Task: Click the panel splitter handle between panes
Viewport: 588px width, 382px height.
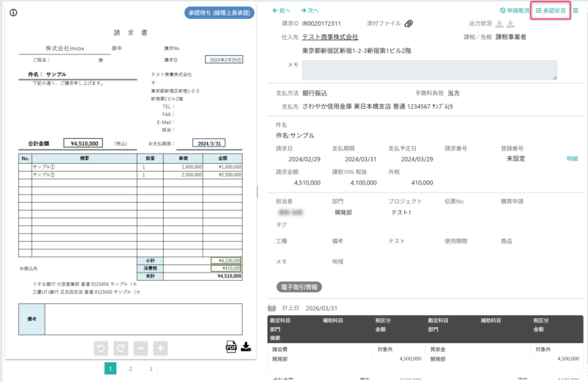Action: (257, 192)
